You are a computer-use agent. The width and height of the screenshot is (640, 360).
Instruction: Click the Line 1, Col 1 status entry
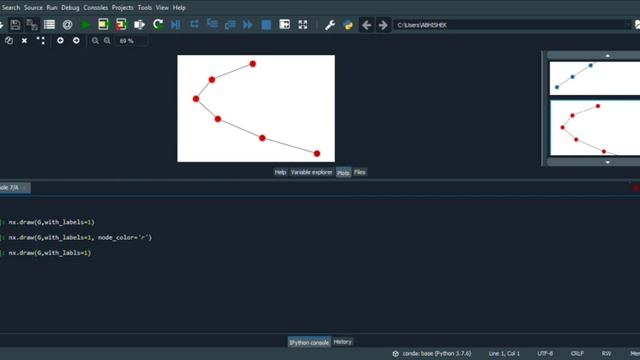504,353
